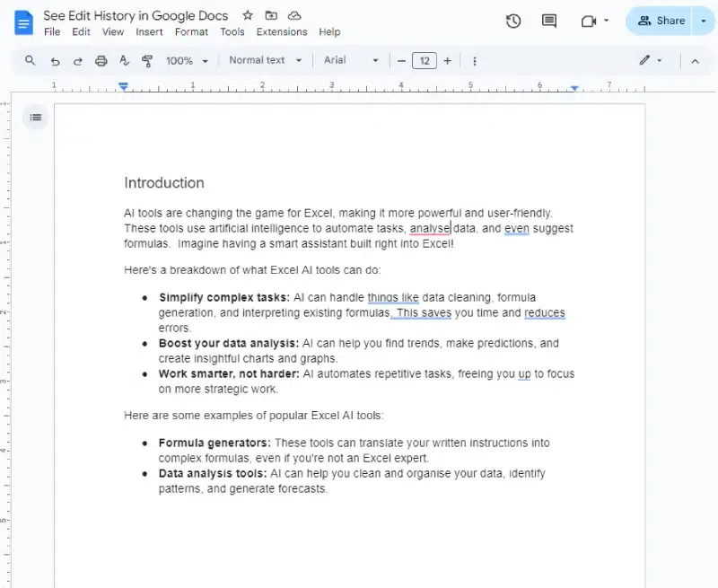Print the document with the printer icon
Image resolution: width=718 pixels, height=588 pixels.
(101, 60)
